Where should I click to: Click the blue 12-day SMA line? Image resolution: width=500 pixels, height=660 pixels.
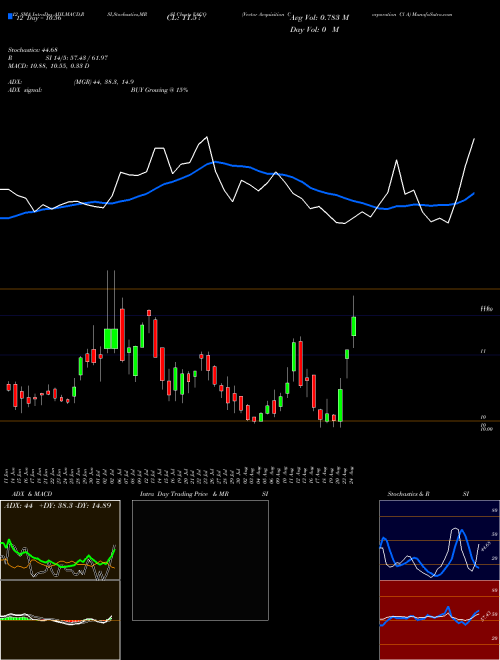pyautogui.click(x=236, y=166)
